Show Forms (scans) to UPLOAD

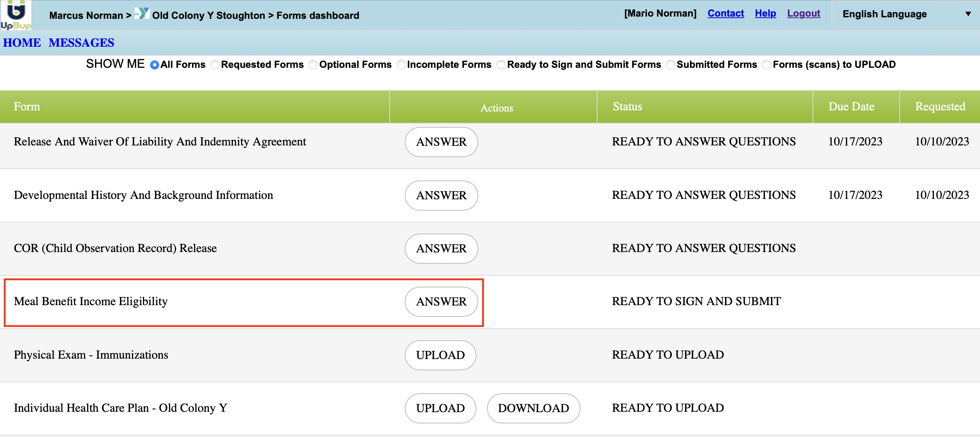pos(766,65)
